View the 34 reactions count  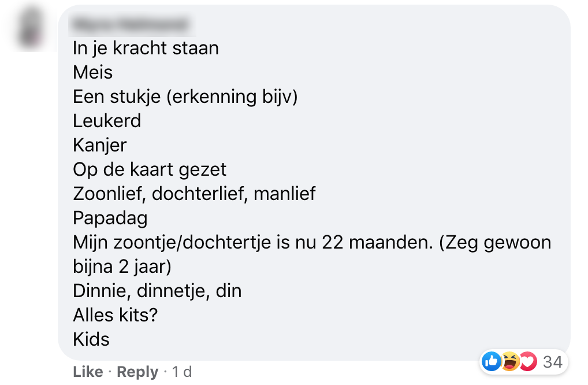(x=553, y=362)
